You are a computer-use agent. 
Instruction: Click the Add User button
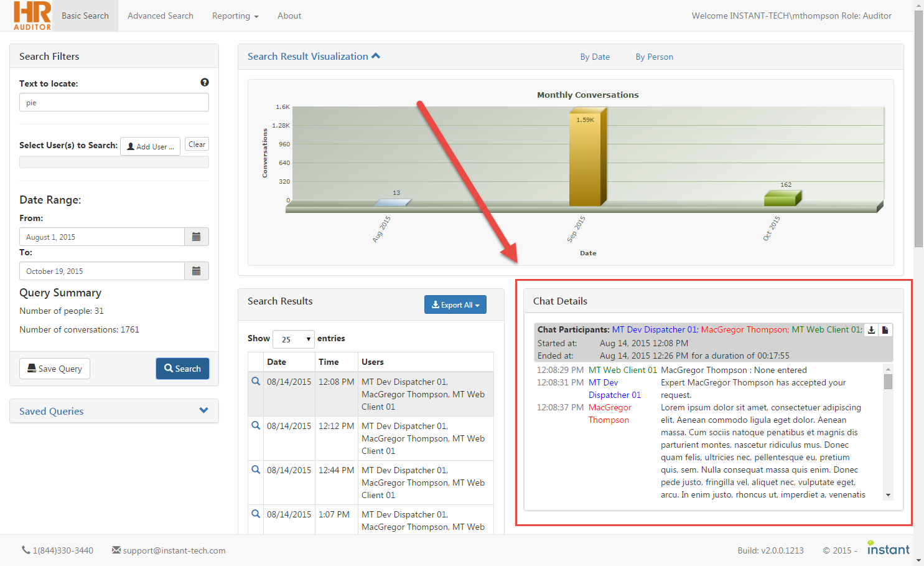(x=151, y=146)
